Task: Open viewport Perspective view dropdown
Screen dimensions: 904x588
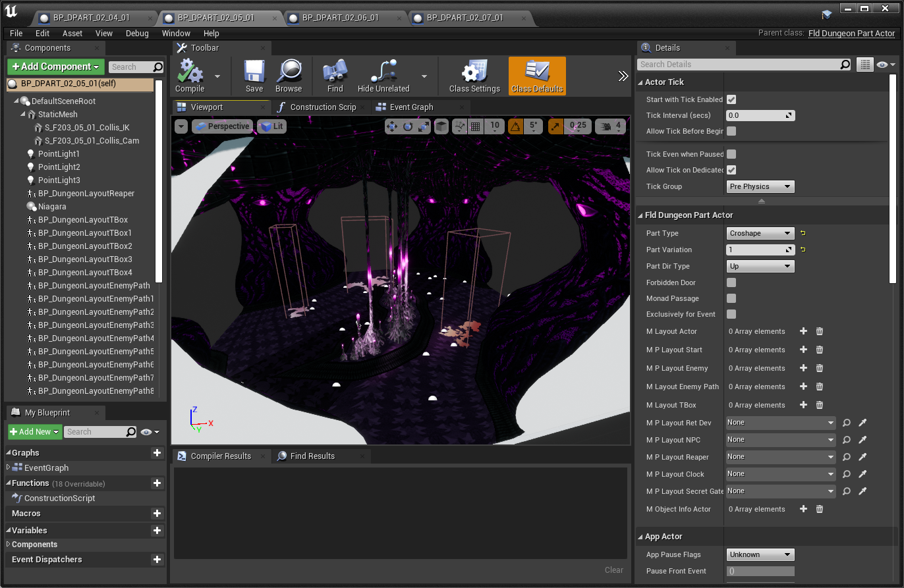Action: click(223, 126)
